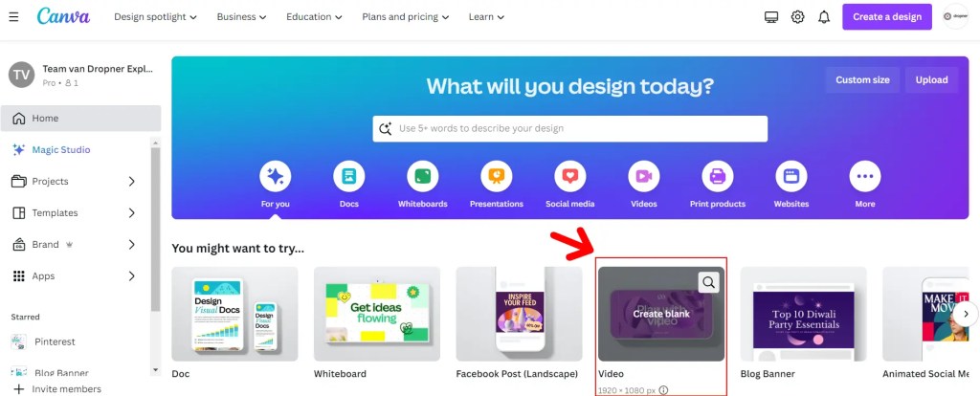Viewport: 980px width, 396px height.
Task: Click the Create a design button
Action: point(887,17)
